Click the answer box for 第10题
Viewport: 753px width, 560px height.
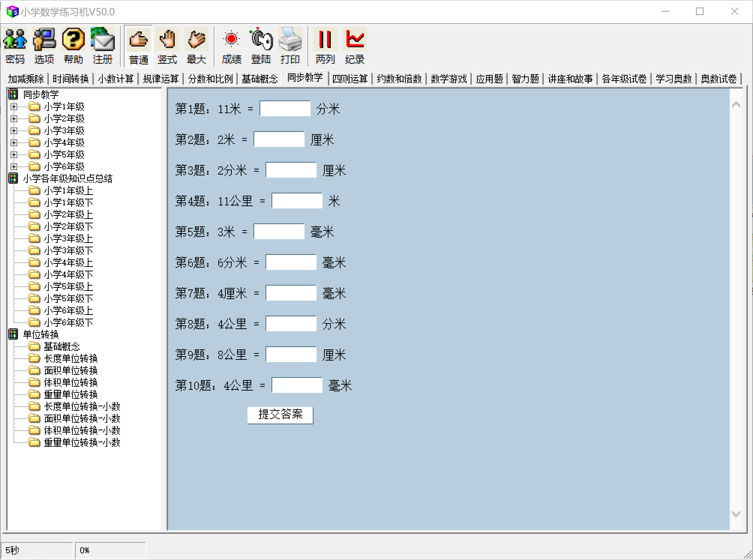pos(297,385)
